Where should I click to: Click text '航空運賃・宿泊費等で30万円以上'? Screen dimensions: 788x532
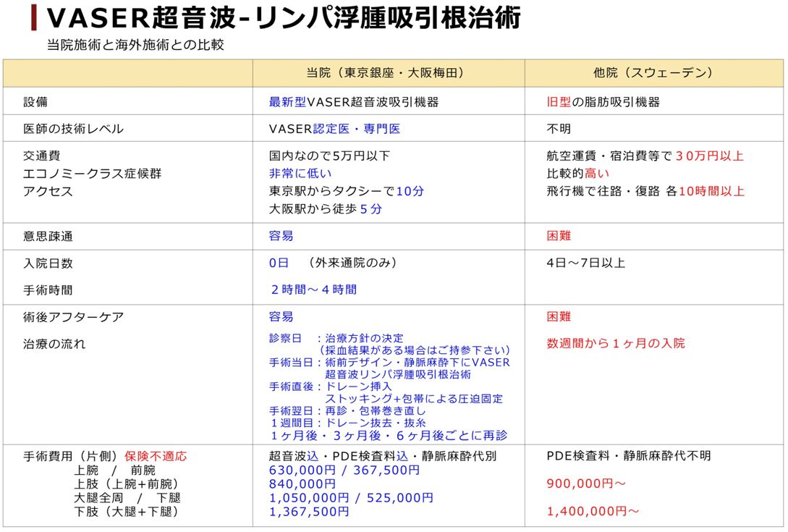645,156
